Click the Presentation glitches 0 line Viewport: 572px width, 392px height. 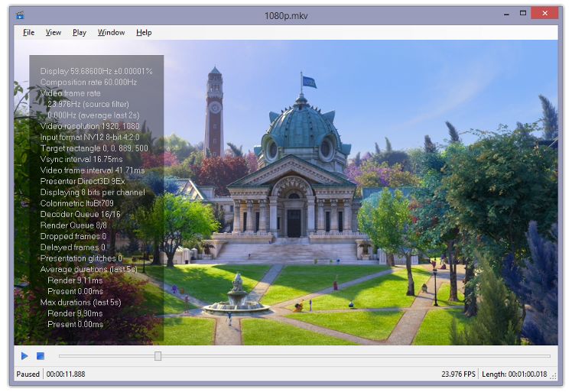click(81, 258)
